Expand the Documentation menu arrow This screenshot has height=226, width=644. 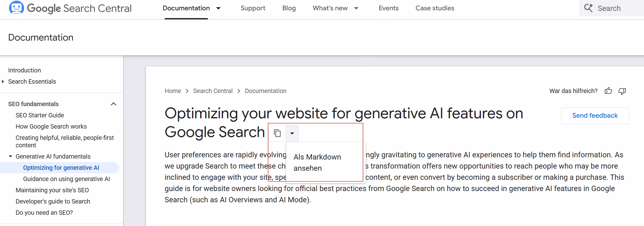(x=218, y=8)
